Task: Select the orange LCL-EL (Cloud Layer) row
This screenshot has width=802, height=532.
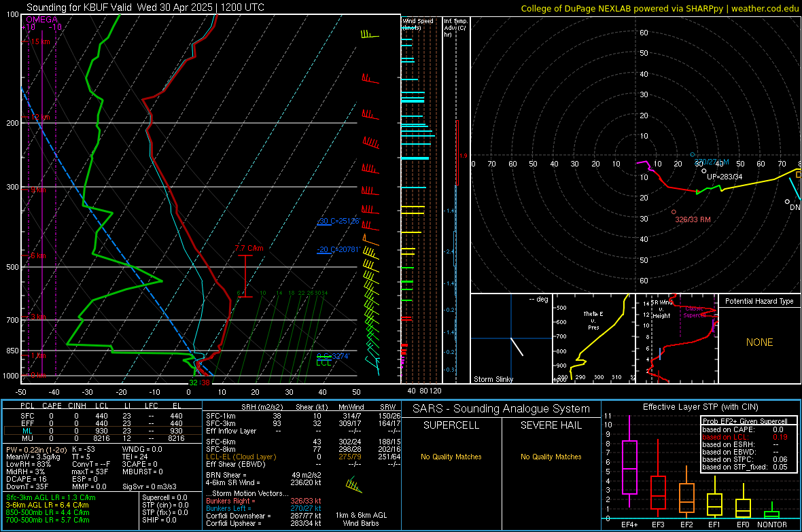Action: click(303, 457)
